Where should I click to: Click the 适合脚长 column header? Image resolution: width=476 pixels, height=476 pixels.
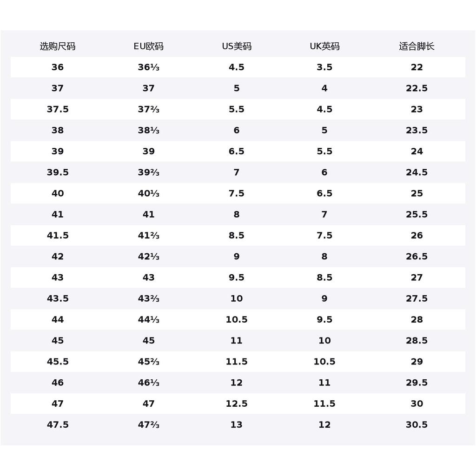click(x=416, y=46)
